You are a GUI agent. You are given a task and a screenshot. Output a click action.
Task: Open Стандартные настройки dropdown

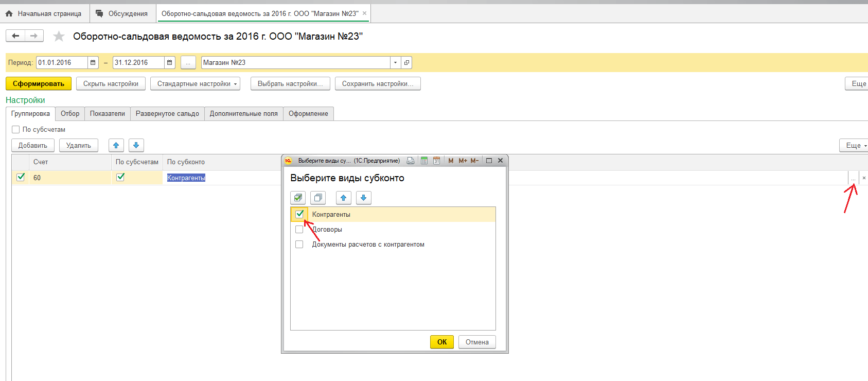(x=195, y=84)
